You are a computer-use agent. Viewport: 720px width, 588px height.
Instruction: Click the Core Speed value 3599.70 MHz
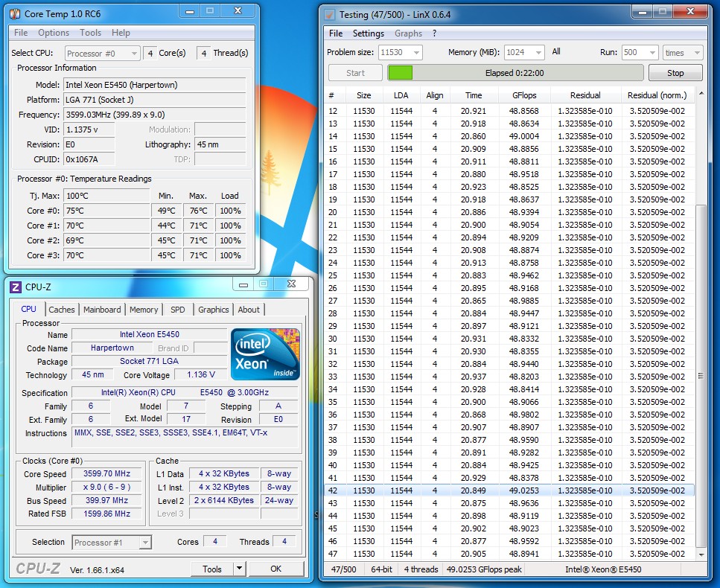[107, 473]
